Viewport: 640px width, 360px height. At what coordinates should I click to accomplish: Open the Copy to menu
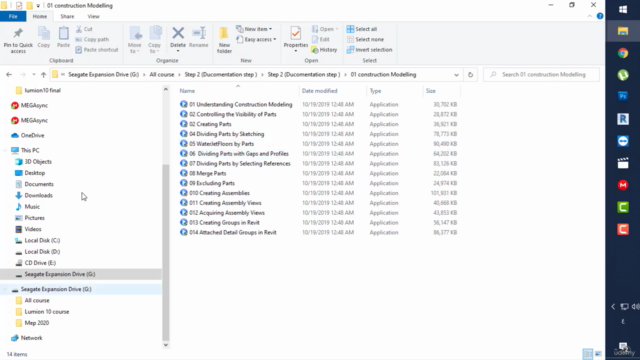[154, 40]
